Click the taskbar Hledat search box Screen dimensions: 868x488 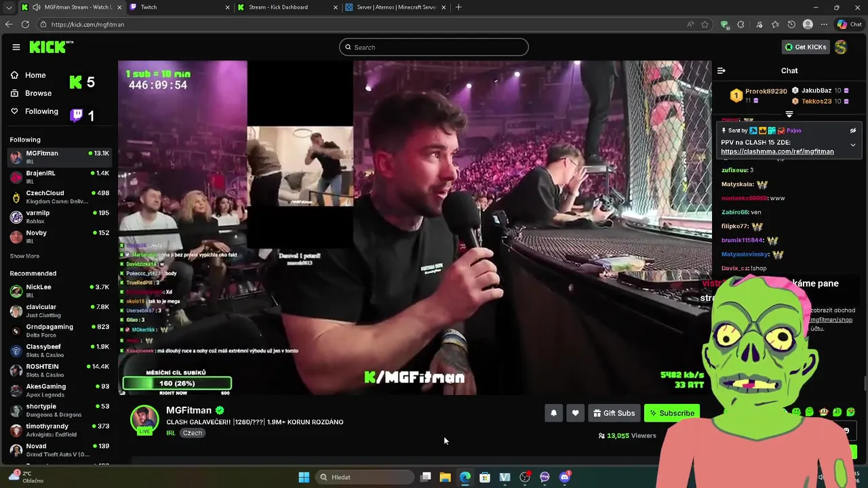[x=366, y=477]
